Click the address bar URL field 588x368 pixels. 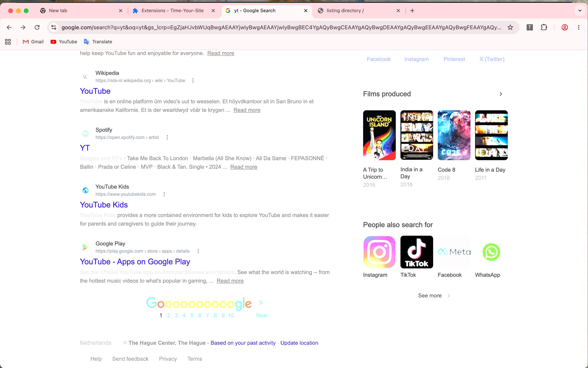[281, 27]
